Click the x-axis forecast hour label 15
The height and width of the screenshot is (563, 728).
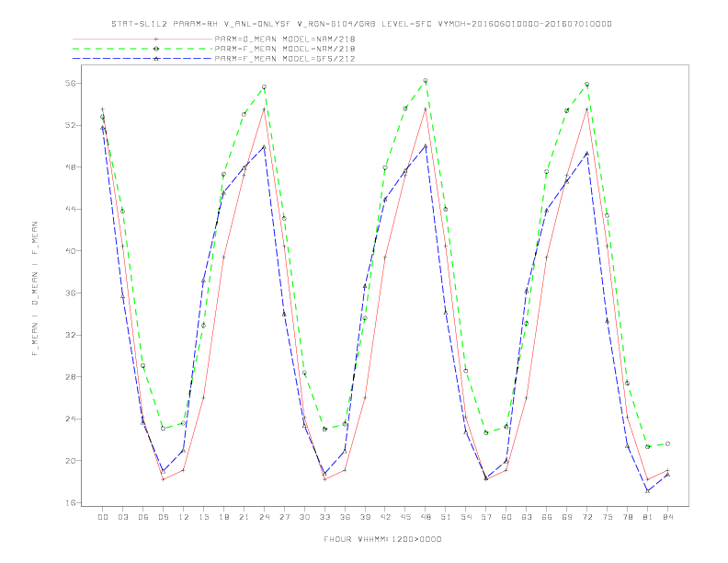[x=203, y=517]
